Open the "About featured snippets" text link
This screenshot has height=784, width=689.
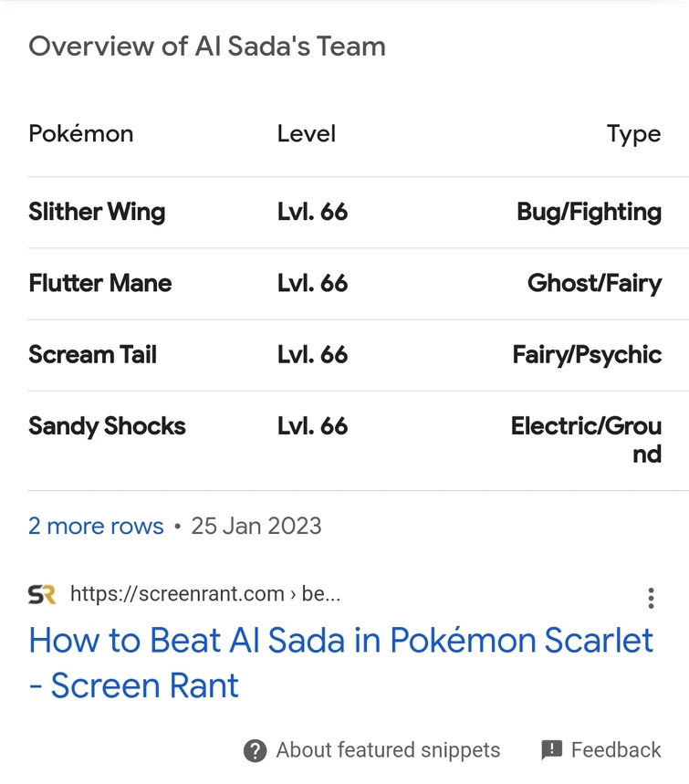pyautogui.click(x=388, y=750)
